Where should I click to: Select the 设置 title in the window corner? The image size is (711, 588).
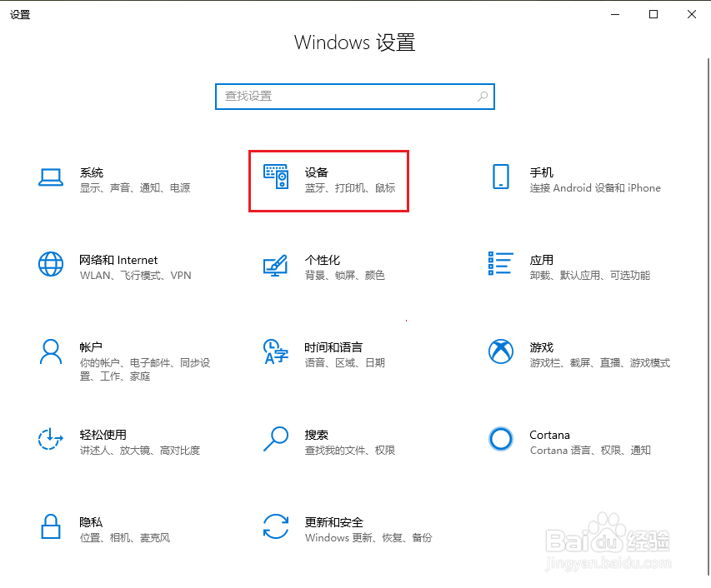20,13
